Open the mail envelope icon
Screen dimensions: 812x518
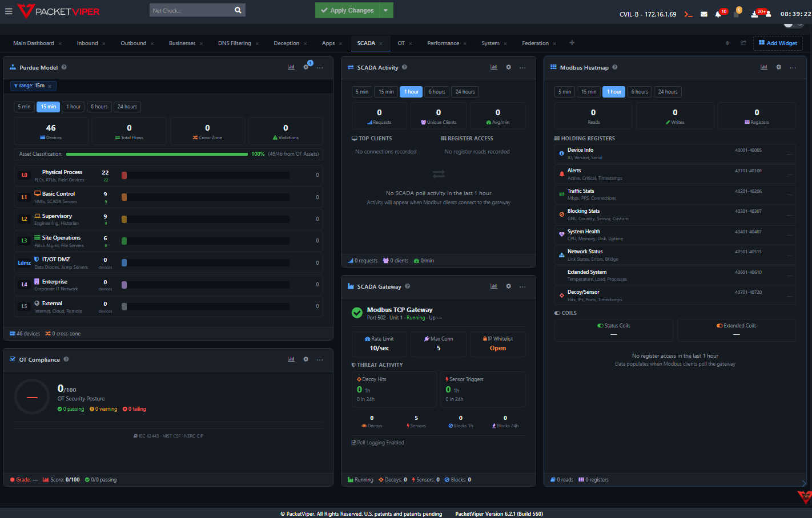(704, 14)
